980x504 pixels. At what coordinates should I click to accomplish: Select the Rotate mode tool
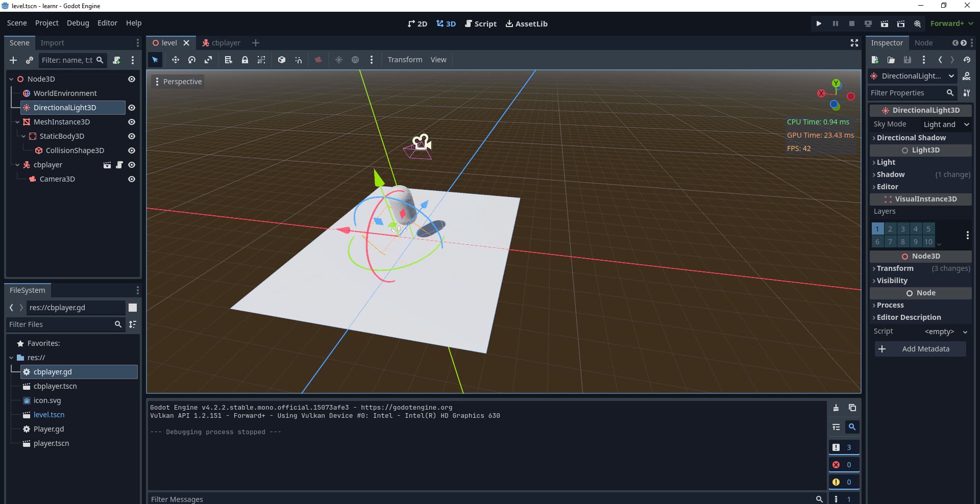(192, 60)
